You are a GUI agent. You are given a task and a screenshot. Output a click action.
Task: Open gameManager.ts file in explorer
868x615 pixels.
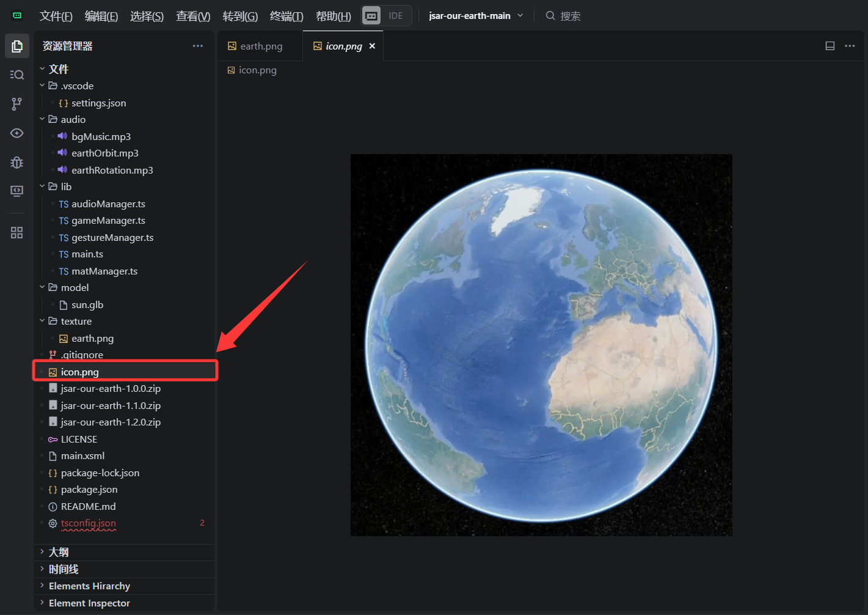[x=108, y=221]
